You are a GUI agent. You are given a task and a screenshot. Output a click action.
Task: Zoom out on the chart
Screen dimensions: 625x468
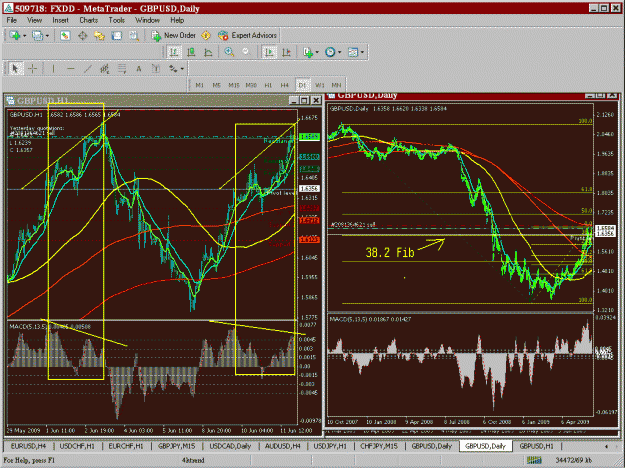(x=246, y=52)
